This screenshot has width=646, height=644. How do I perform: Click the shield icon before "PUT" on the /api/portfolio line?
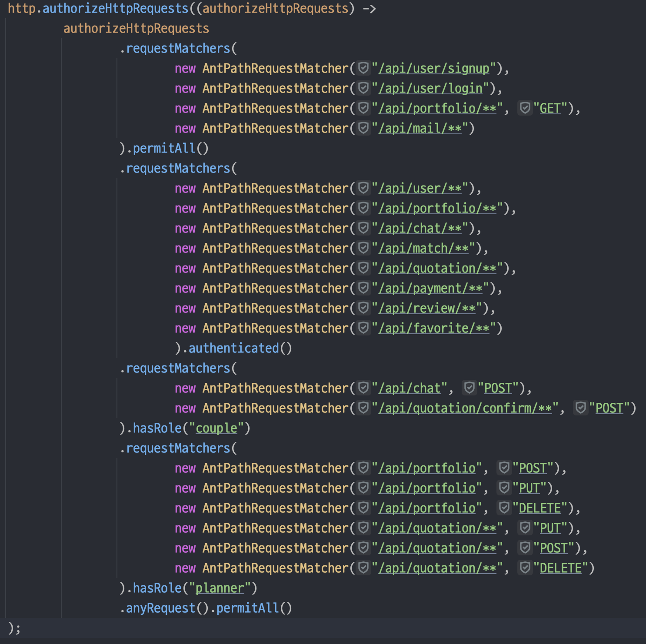coord(504,488)
